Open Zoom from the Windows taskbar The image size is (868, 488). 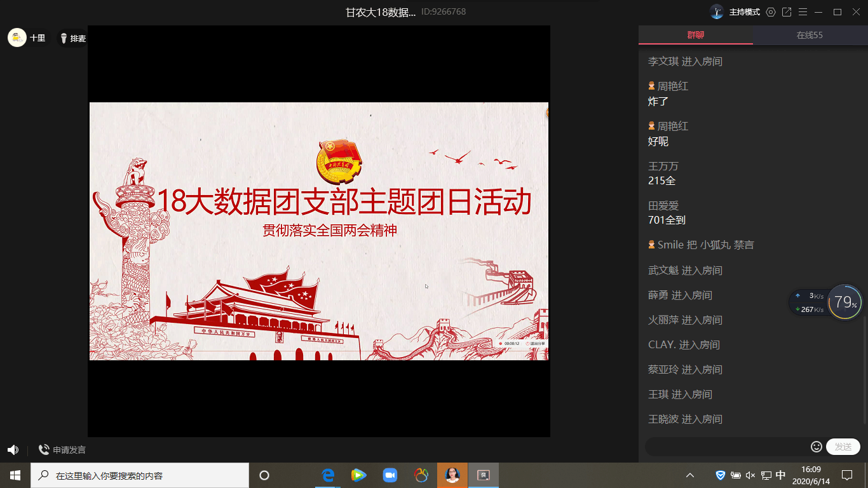[x=390, y=475]
